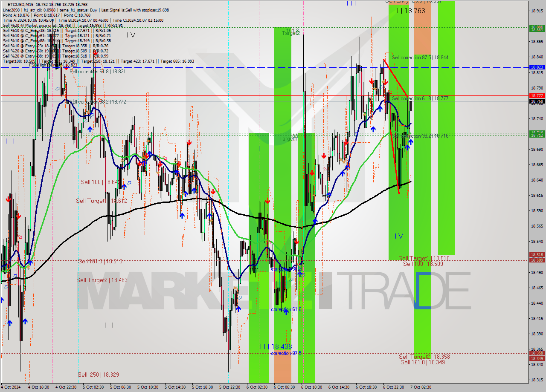
Task: Click the '5 Oct 02:30' time label
Action: [93, 387]
